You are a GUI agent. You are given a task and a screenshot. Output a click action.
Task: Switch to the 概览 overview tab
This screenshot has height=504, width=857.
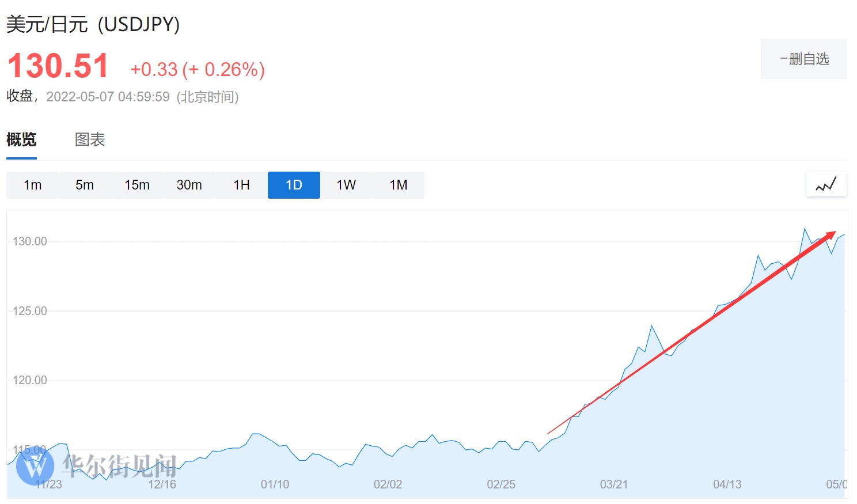(x=21, y=139)
